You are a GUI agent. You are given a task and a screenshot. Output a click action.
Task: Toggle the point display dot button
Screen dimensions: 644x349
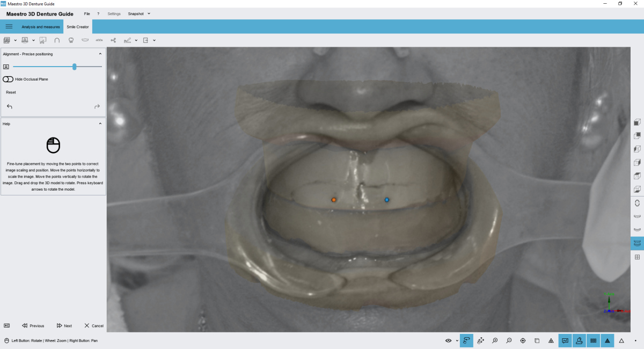pyautogui.click(x=635, y=340)
